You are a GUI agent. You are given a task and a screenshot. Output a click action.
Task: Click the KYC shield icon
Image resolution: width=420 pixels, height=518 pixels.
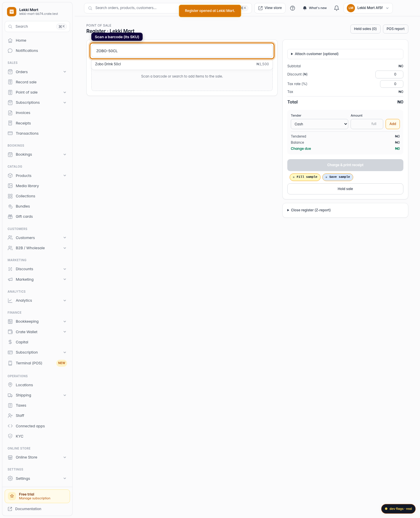click(10, 436)
